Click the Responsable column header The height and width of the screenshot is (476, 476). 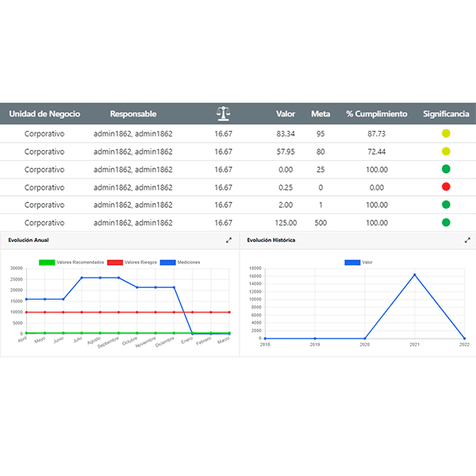click(133, 113)
